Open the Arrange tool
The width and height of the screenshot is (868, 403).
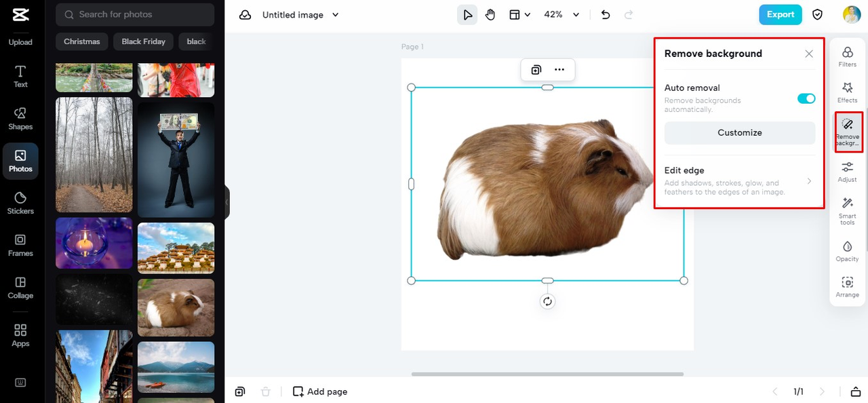pos(848,288)
